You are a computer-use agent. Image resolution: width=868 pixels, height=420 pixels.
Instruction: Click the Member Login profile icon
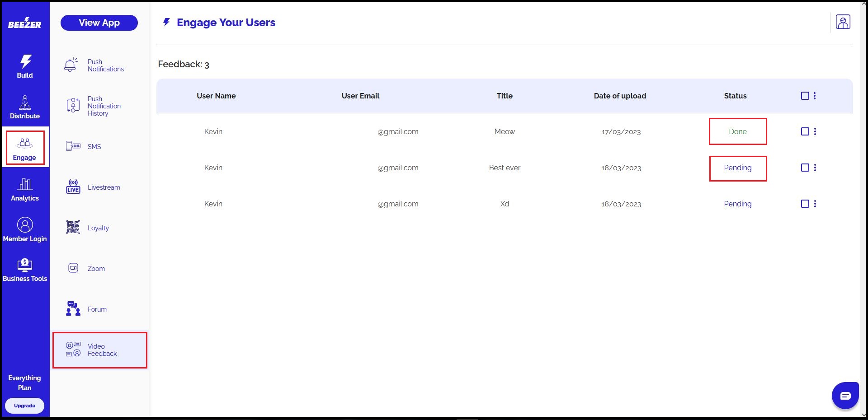25,224
